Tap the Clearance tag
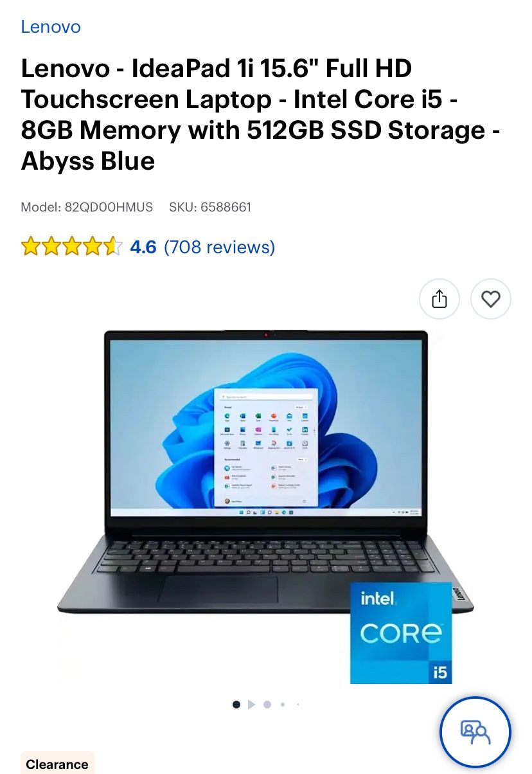Viewport: 532px width, 774px height. 57,764
